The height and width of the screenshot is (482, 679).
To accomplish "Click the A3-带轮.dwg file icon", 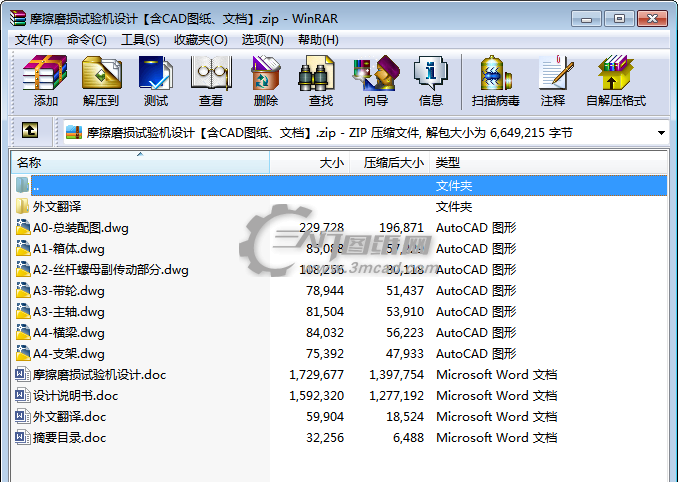I will tap(23, 291).
